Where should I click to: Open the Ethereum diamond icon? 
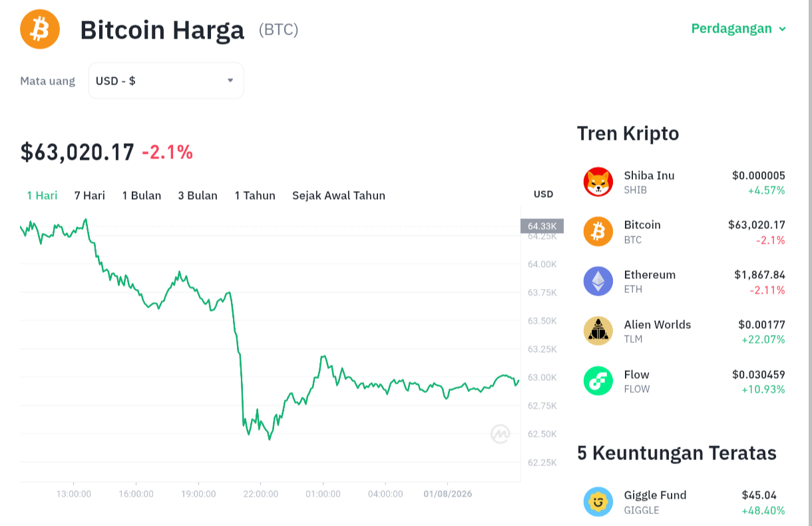coord(598,281)
